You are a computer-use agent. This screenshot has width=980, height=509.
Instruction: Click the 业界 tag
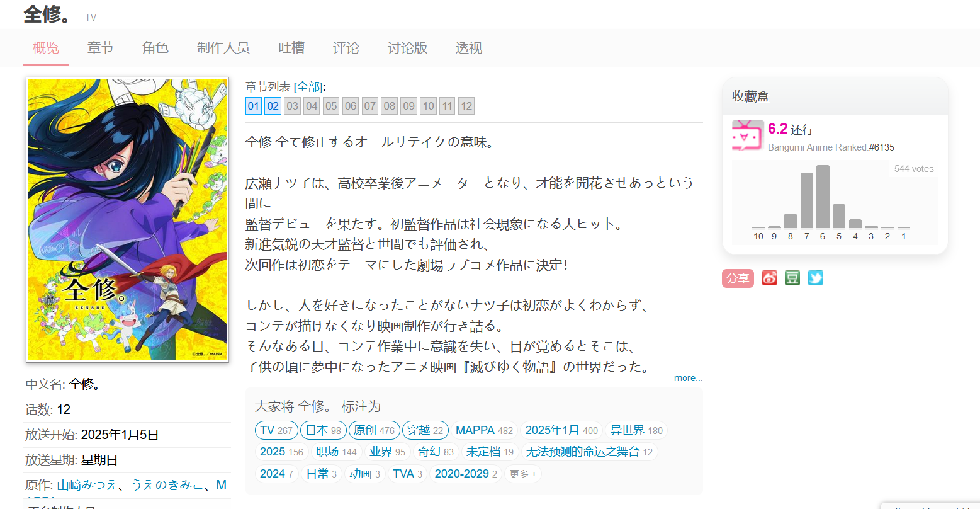click(387, 452)
